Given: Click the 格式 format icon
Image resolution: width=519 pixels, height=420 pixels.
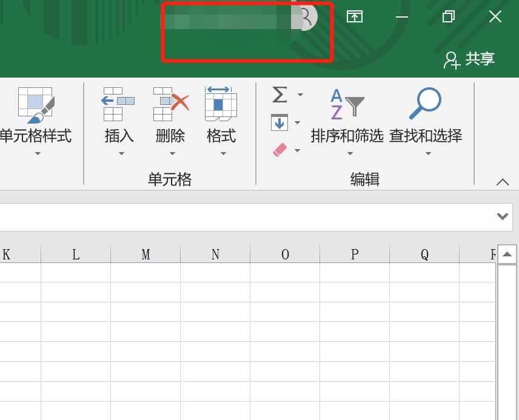Looking at the screenshot, I should (x=222, y=103).
